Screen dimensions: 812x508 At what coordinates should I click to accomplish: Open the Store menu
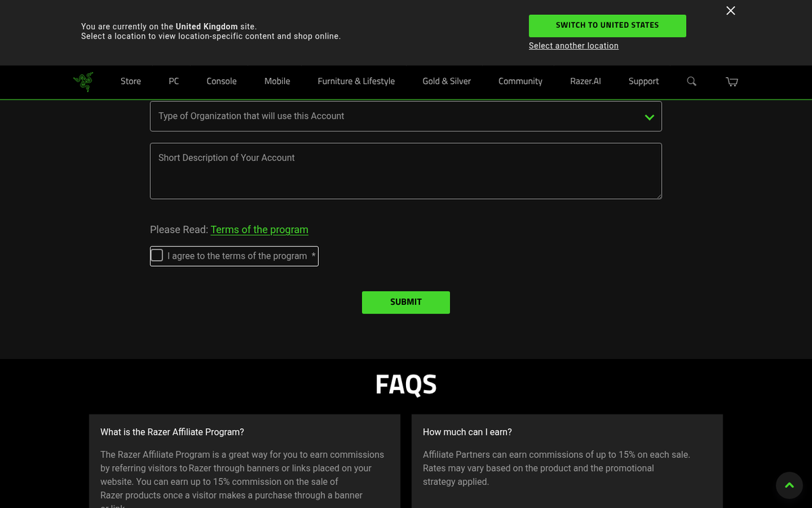(x=131, y=81)
